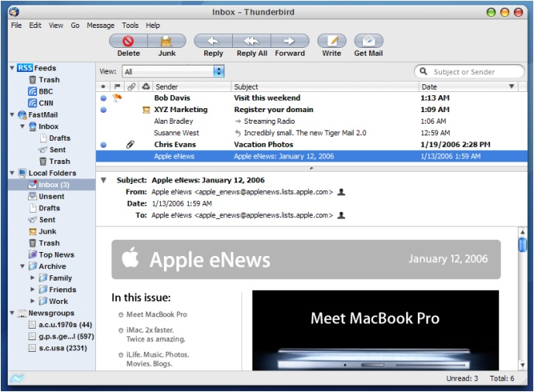Click the attachment paperclip column header
This screenshot has width=534, height=392.
pyautogui.click(x=131, y=87)
